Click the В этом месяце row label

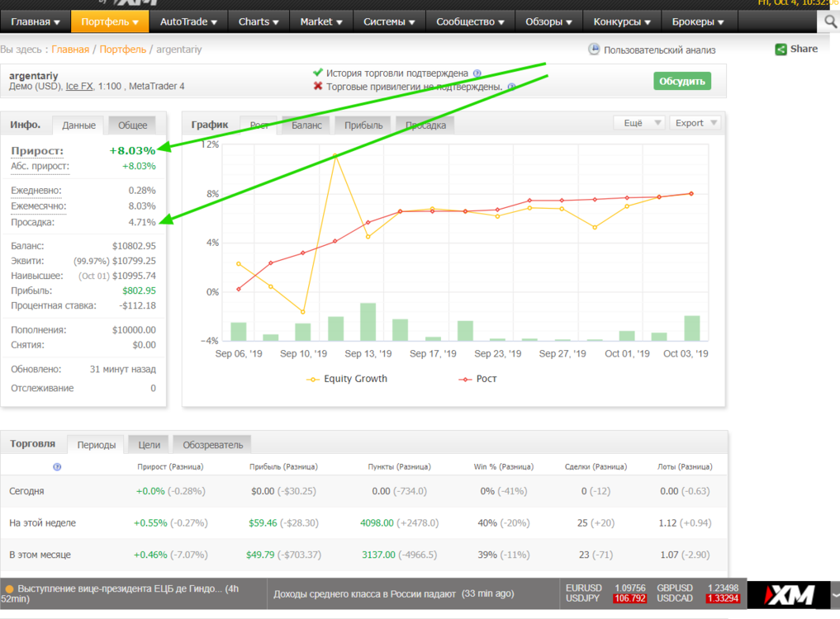coord(40,555)
